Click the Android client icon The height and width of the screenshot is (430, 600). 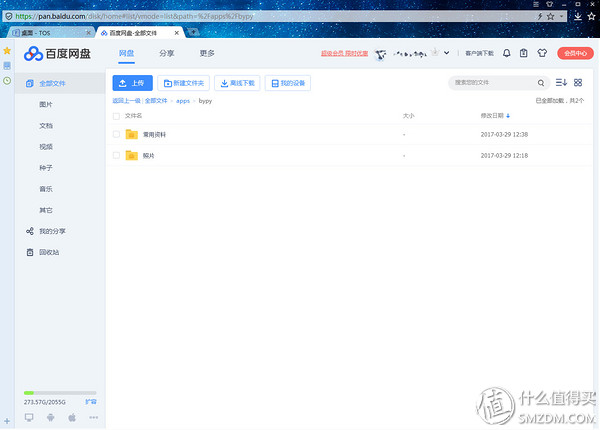click(51, 417)
